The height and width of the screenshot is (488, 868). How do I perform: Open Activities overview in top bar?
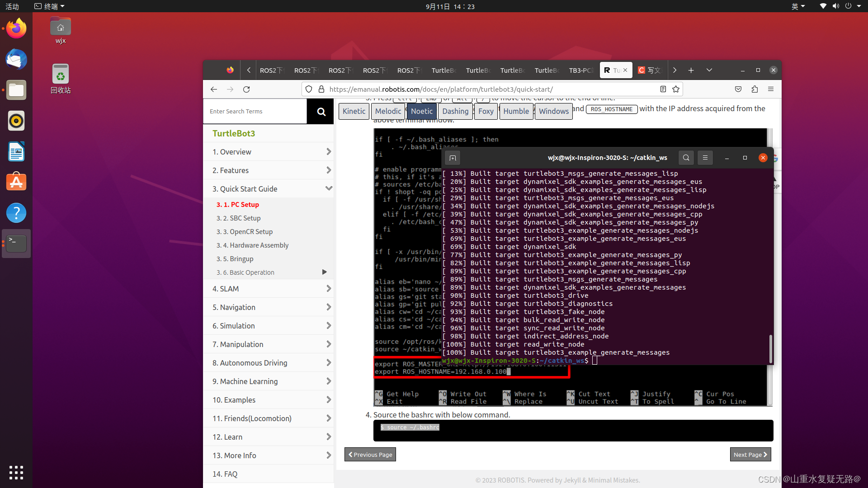[12, 6]
